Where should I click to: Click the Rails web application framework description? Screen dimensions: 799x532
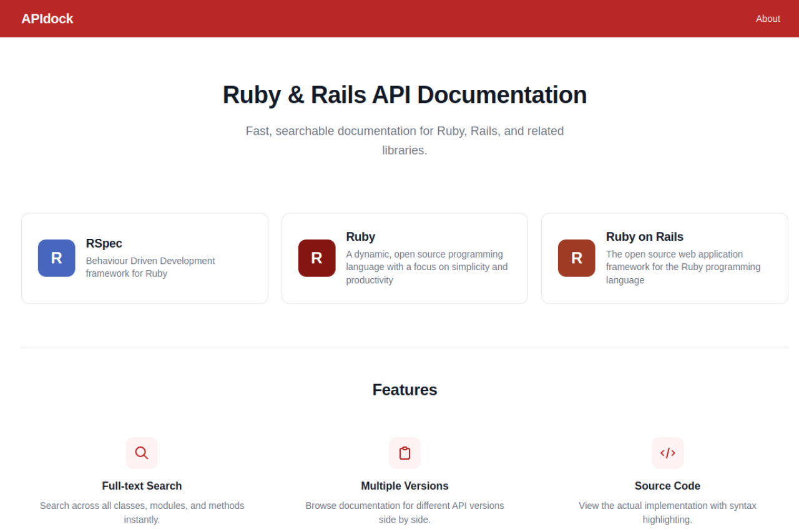coord(683,267)
